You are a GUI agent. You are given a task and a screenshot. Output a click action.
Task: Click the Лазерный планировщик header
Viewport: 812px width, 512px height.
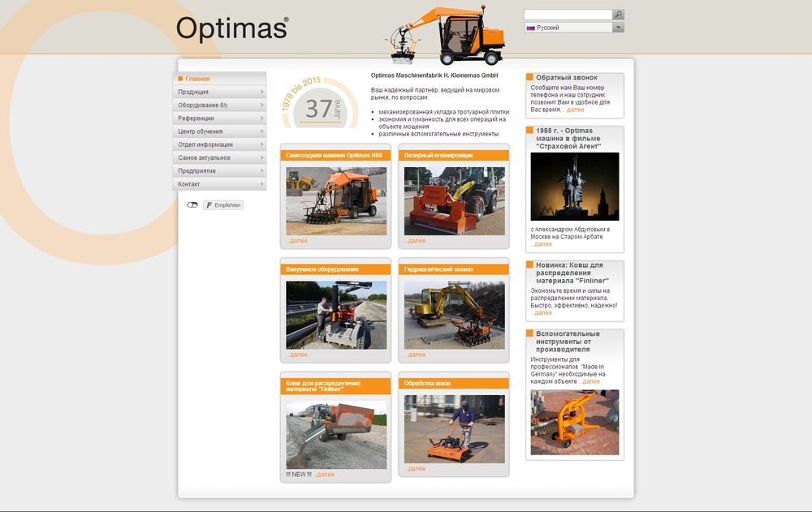[x=454, y=155]
